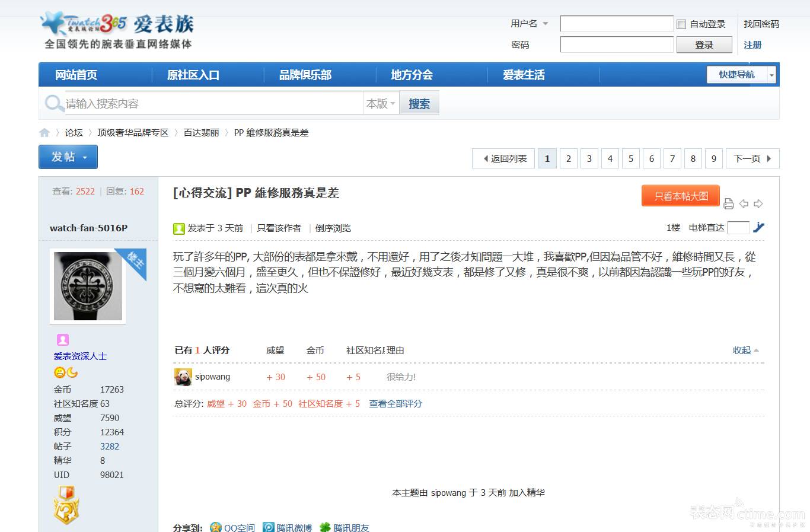The width and height of the screenshot is (810, 532).
Task: Click the iWatch365 site logo
Action: 117,31
